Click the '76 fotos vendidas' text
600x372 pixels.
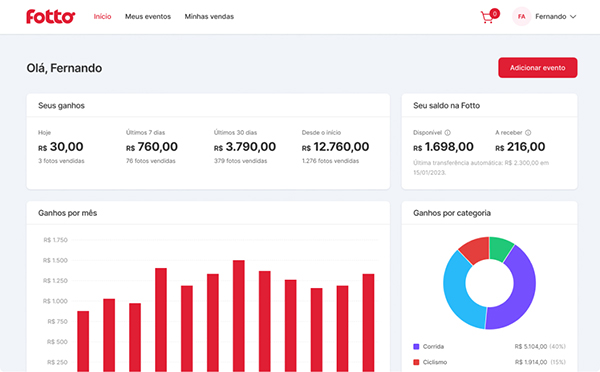click(151, 161)
